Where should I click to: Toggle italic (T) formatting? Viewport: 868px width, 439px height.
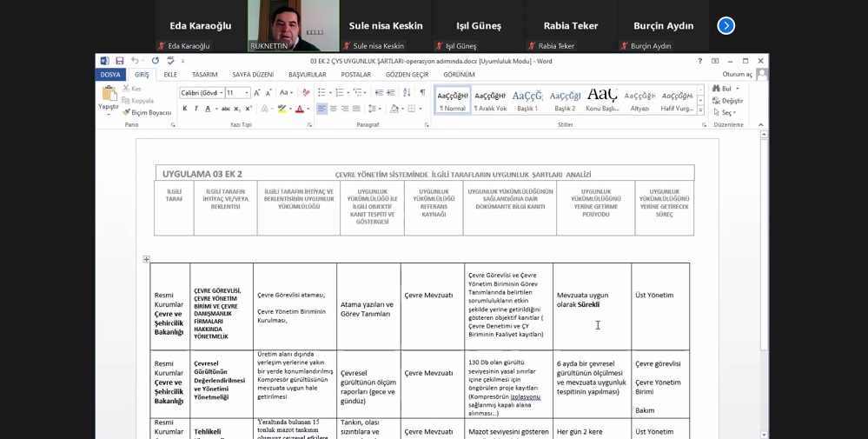click(195, 109)
